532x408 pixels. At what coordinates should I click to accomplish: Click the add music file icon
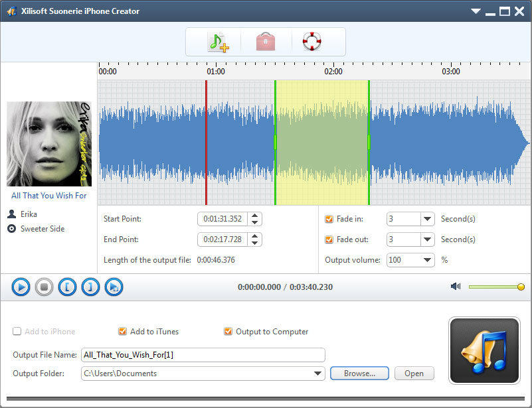218,42
